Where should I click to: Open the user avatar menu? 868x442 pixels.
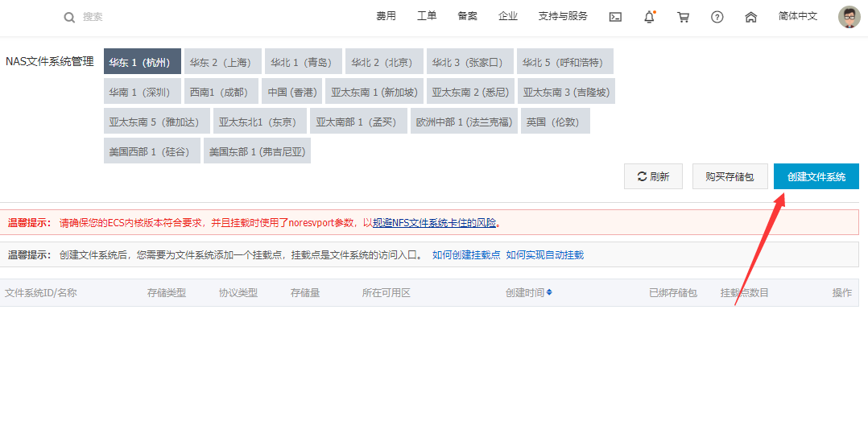pos(849,17)
